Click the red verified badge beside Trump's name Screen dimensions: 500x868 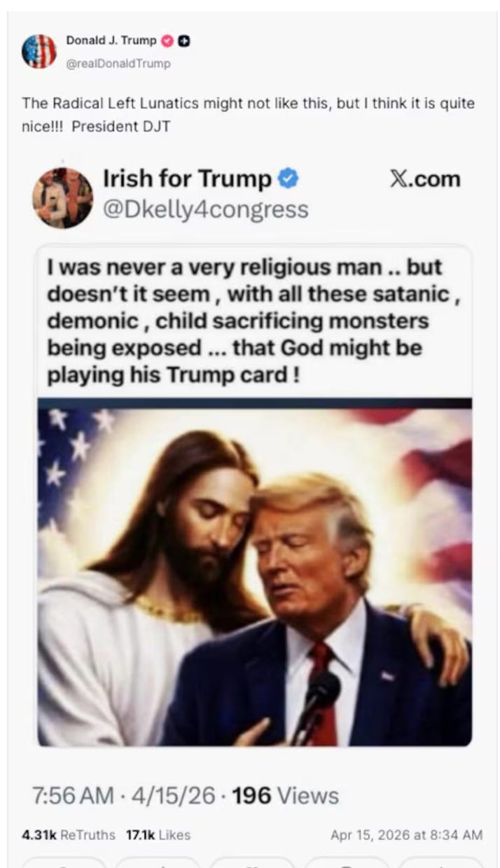[x=167, y=41]
